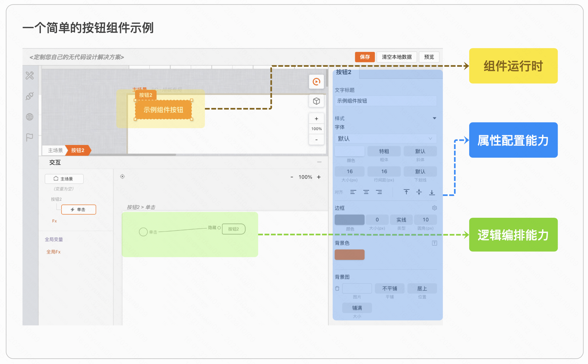
Task: Align text center horizontally
Action: point(366,192)
